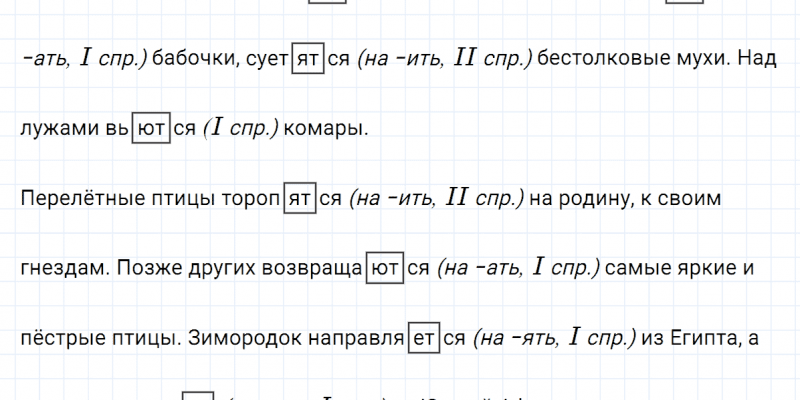Click the boxed ending "ят" in суетятся
Screen dimensions: 800x400
pos(308,59)
